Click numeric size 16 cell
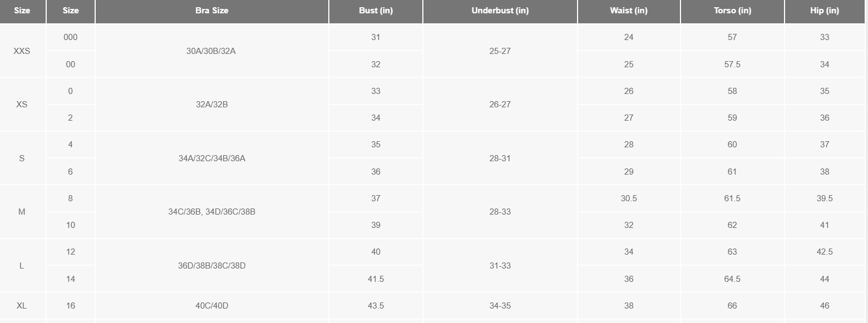Screen dimensions: 868x323 (71, 306)
